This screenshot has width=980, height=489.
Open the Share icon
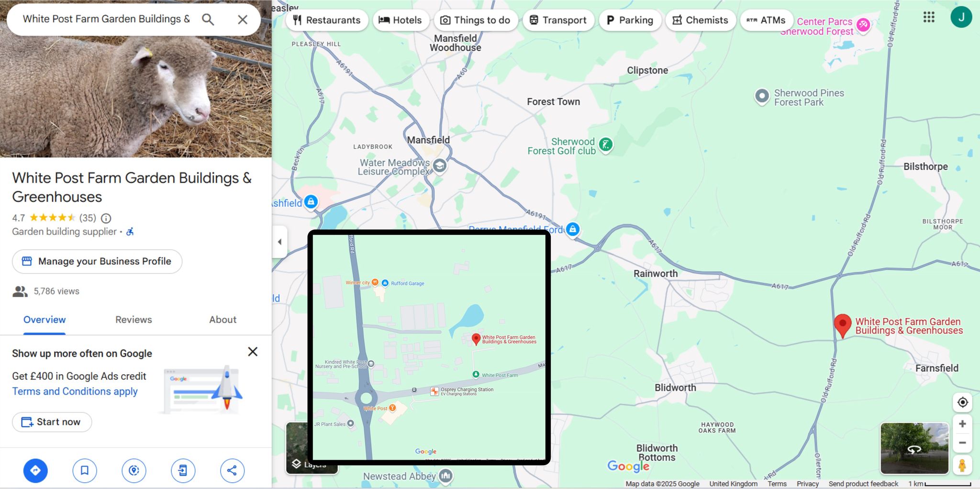click(x=232, y=470)
